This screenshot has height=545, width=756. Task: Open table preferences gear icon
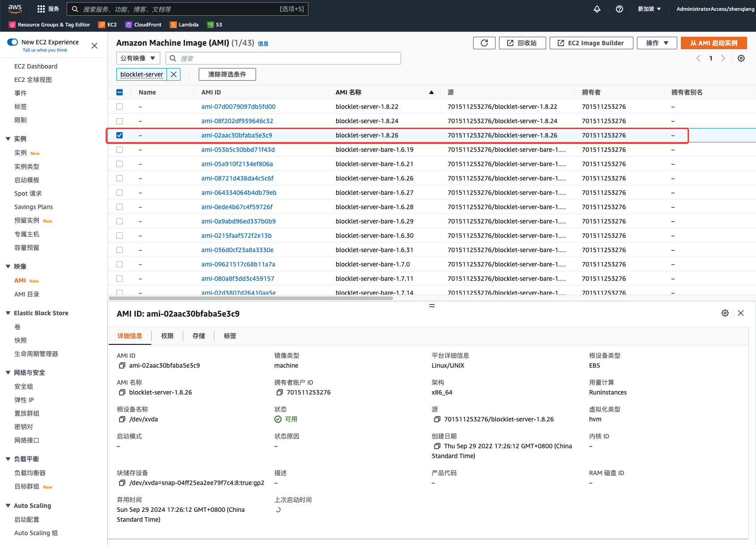point(741,58)
